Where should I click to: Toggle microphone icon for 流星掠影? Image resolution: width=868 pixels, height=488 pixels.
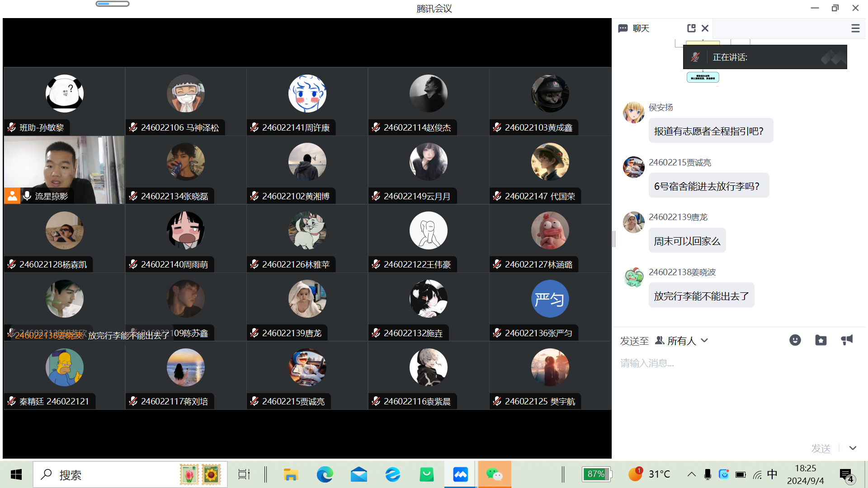[x=27, y=196]
